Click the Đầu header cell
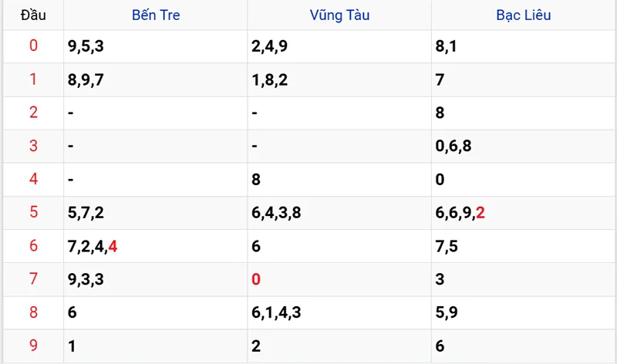This screenshot has width=617, height=364. click(x=33, y=15)
